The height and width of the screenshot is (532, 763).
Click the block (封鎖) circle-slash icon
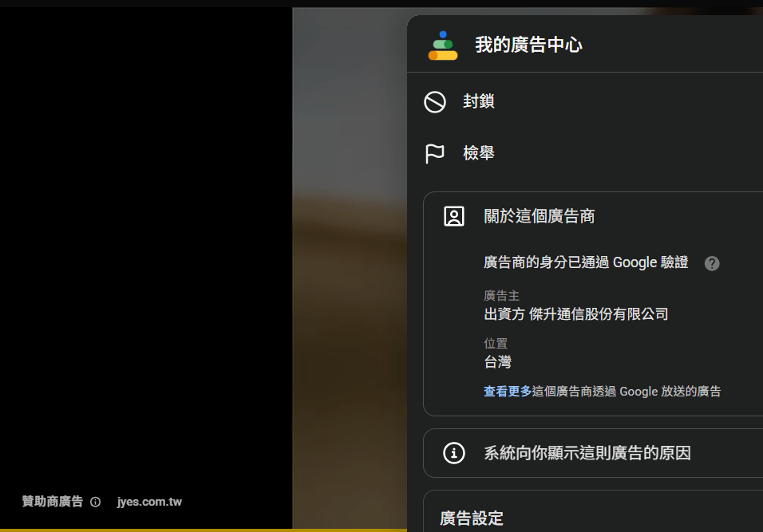pyautogui.click(x=434, y=102)
